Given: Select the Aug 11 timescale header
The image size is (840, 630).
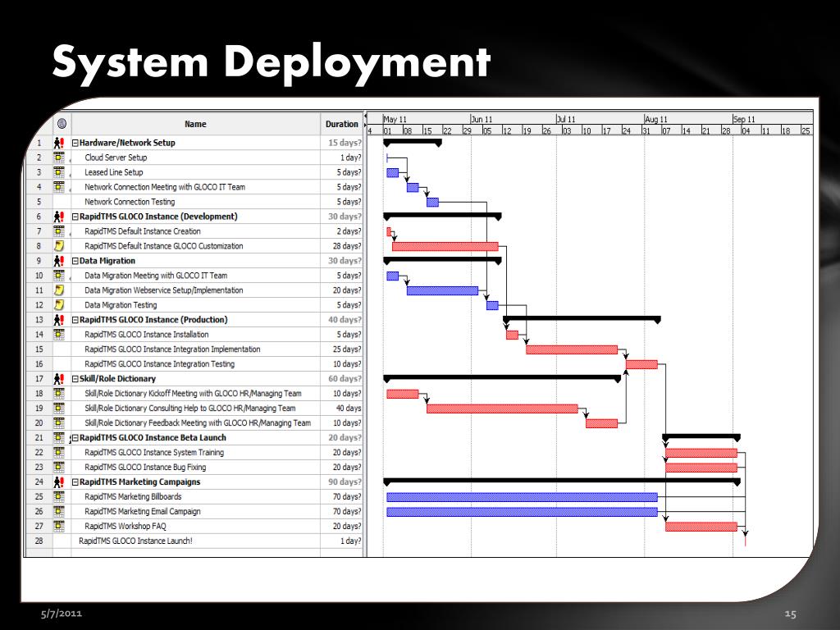Looking at the screenshot, I should [x=688, y=119].
